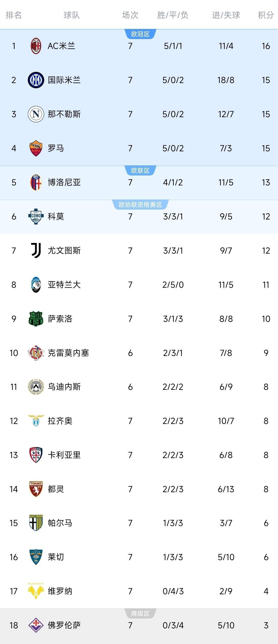Click the Atalanta club crest
The image size is (278, 644).
pyautogui.click(x=36, y=285)
